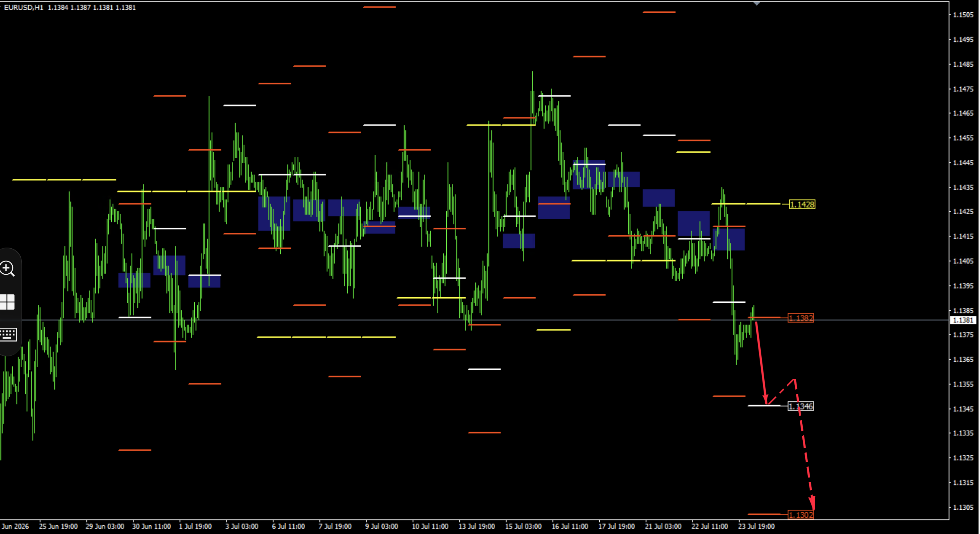Click the 1.1355 price axis value
This screenshot has height=534, width=980.
coord(963,384)
